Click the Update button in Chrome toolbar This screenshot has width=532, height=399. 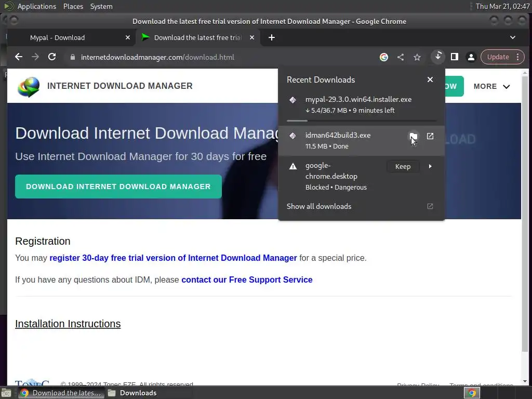point(498,57)
